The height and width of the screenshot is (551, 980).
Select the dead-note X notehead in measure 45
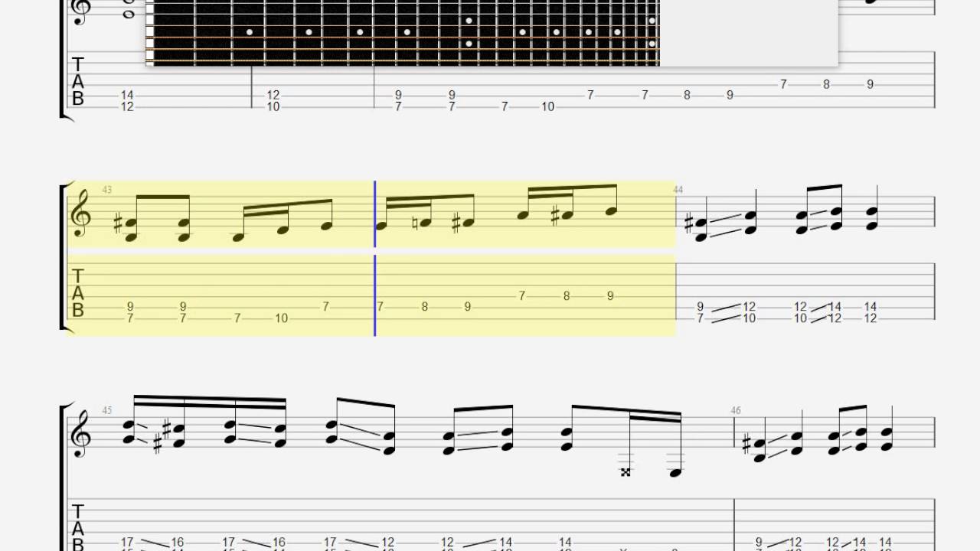click(x=626, y=473)
